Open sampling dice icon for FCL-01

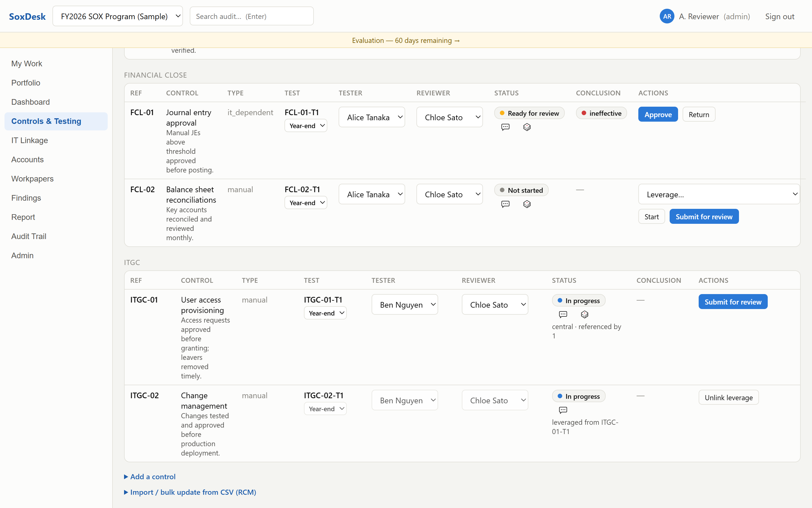tap(527, 127)
